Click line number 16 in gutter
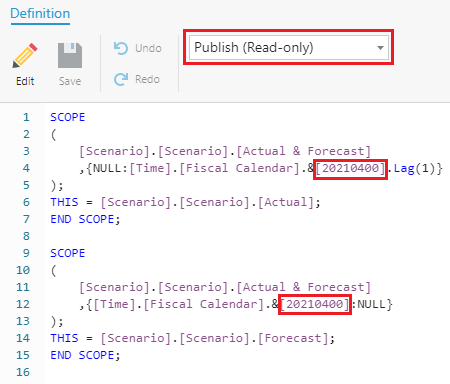The height and width of the screenshot is (384, 450). click(23, 372)
